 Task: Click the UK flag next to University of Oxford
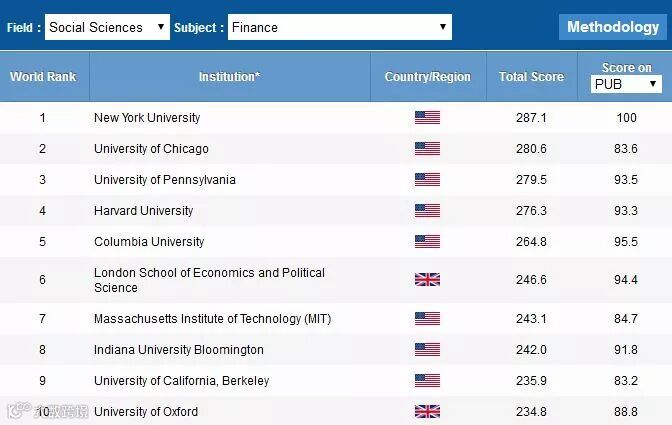pyautogui.click(x=427, y=411)
